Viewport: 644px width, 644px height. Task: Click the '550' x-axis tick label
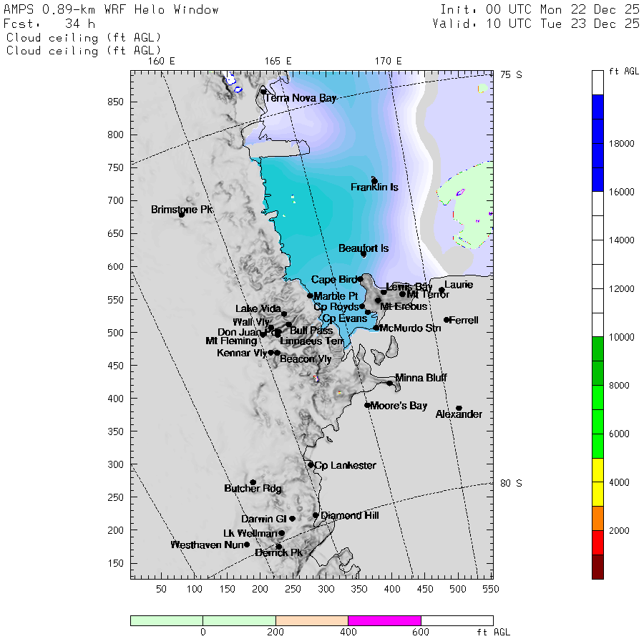(x=491, y=590)
